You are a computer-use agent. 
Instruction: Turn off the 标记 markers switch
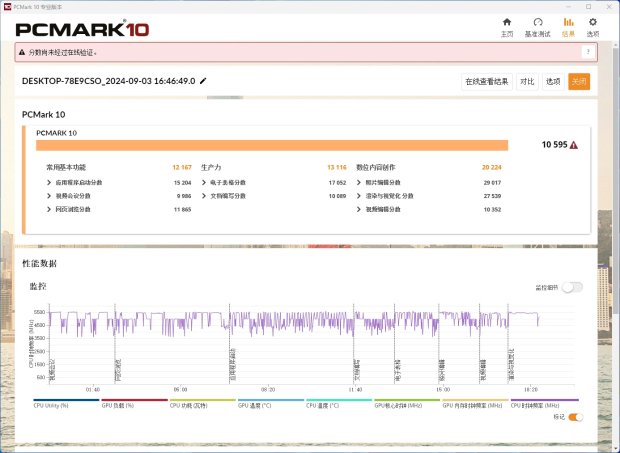click(575, 417)
